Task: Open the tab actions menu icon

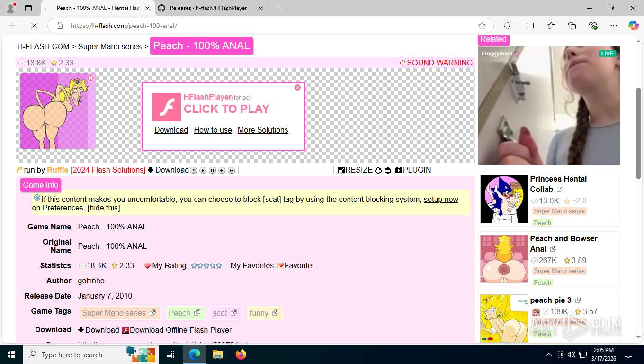Action: tap(28, 8)
